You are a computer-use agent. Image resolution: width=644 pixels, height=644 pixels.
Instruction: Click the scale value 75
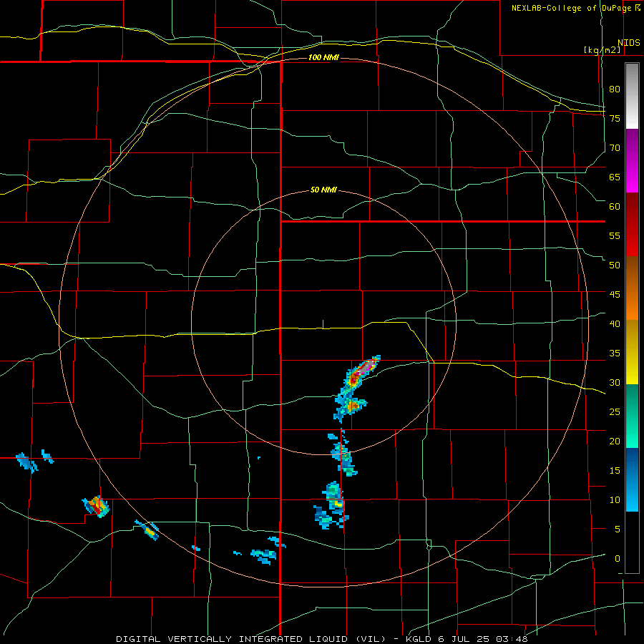(615, 118)
